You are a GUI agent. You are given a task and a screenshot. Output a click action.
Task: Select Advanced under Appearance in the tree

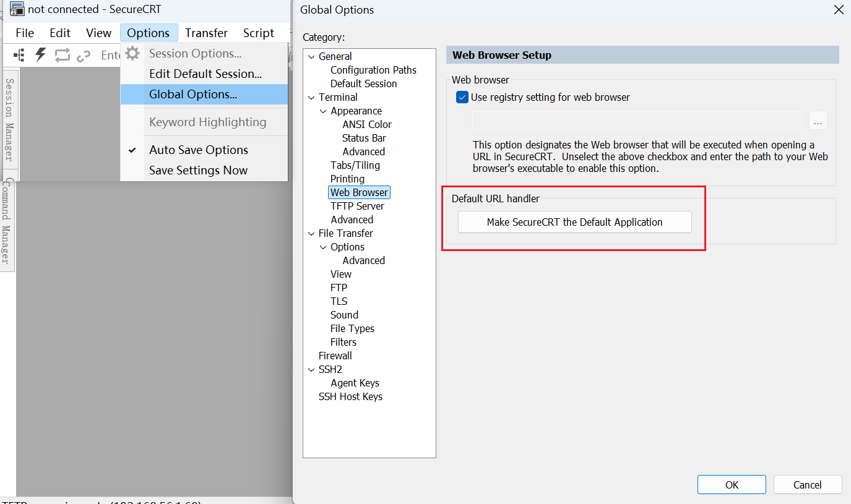[x=363, y=152]
